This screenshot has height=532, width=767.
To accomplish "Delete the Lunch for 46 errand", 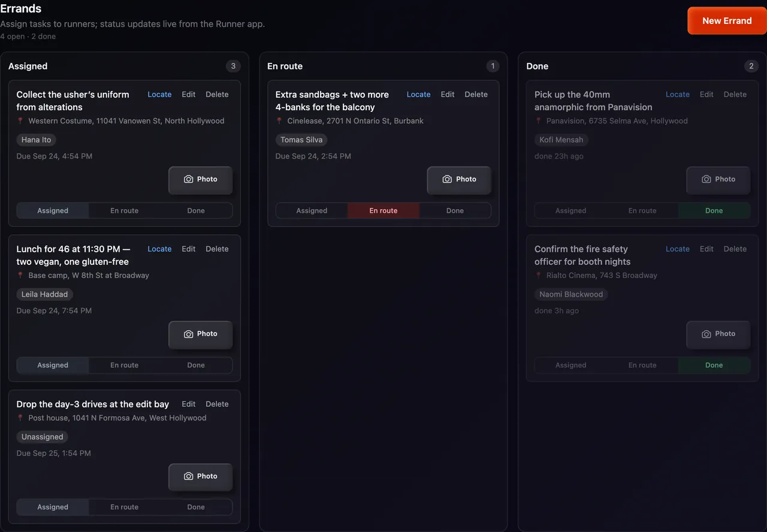I will pyautogui.click(x=217, y=249).
